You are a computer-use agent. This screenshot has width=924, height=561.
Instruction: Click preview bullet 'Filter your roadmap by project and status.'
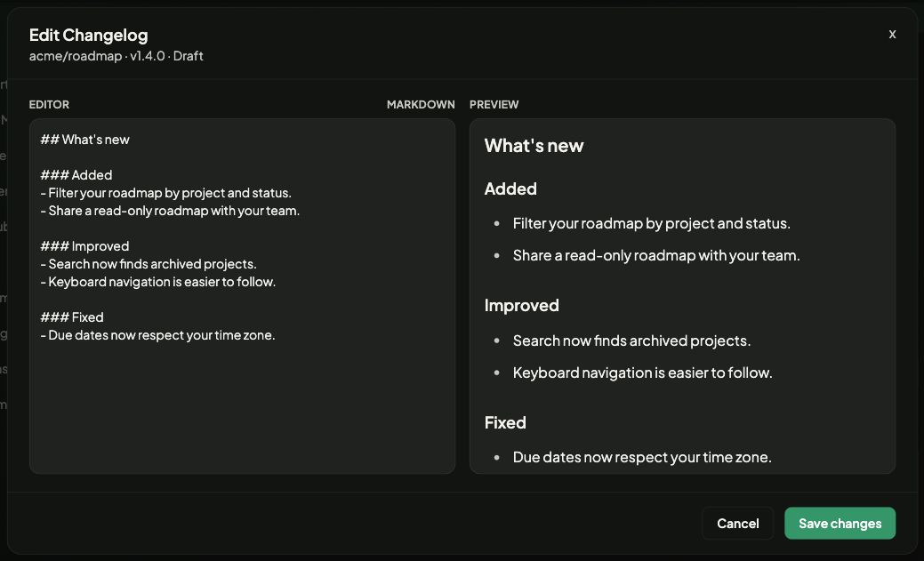(652, 223)
